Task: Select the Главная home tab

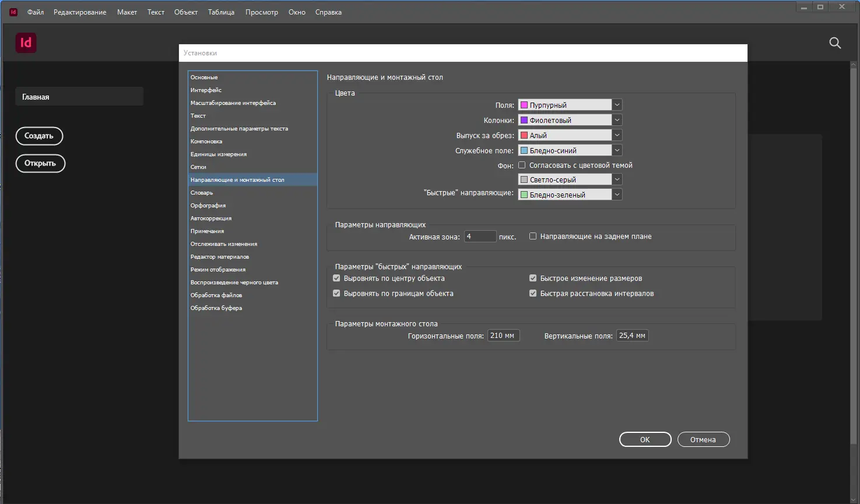Action: click(x=79, y=97)
